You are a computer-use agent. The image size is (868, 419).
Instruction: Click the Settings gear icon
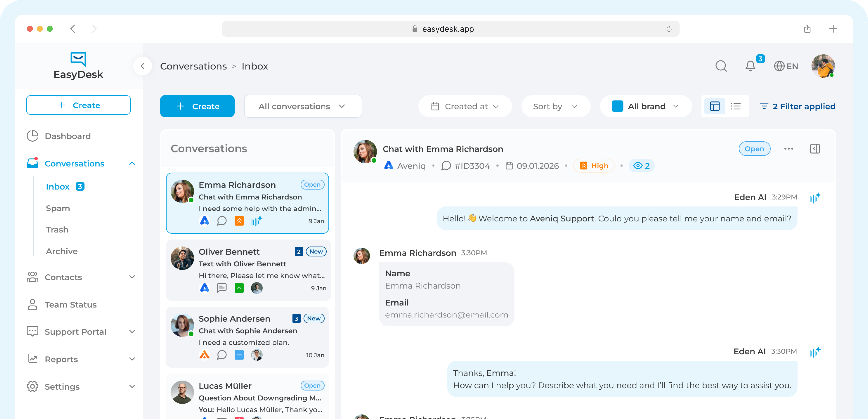[33, 386]
